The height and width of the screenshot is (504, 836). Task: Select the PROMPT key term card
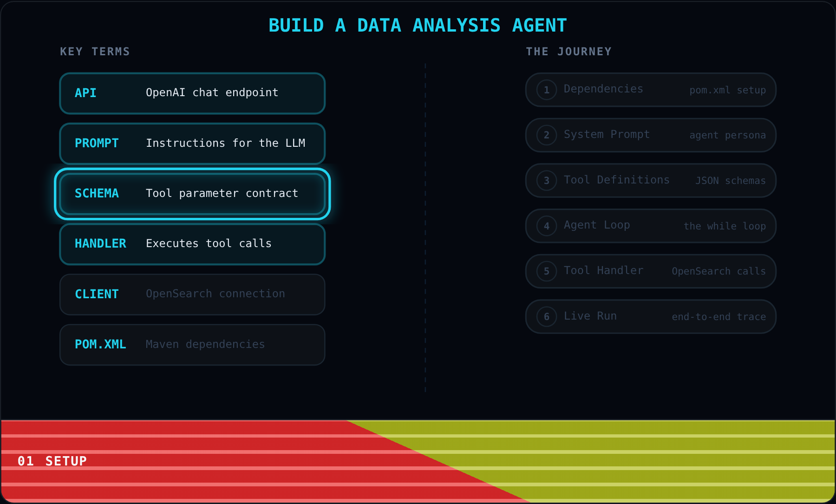(192, 144)
